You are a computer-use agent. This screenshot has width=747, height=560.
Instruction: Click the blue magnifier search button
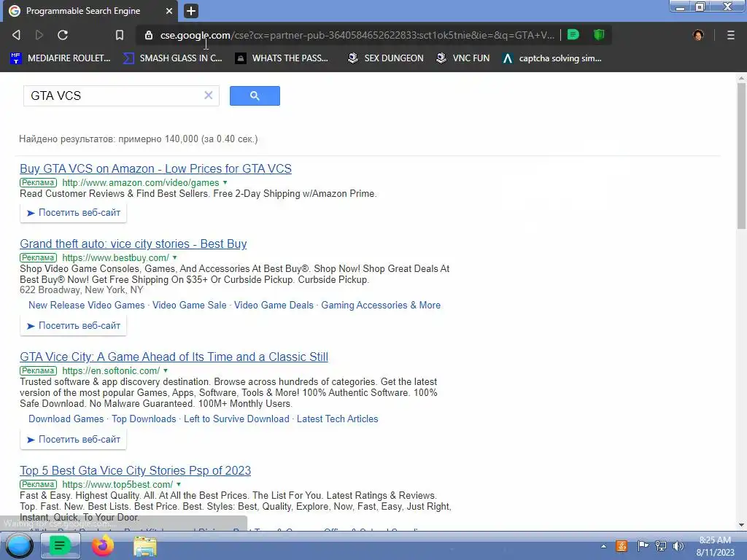click(255, 96)
